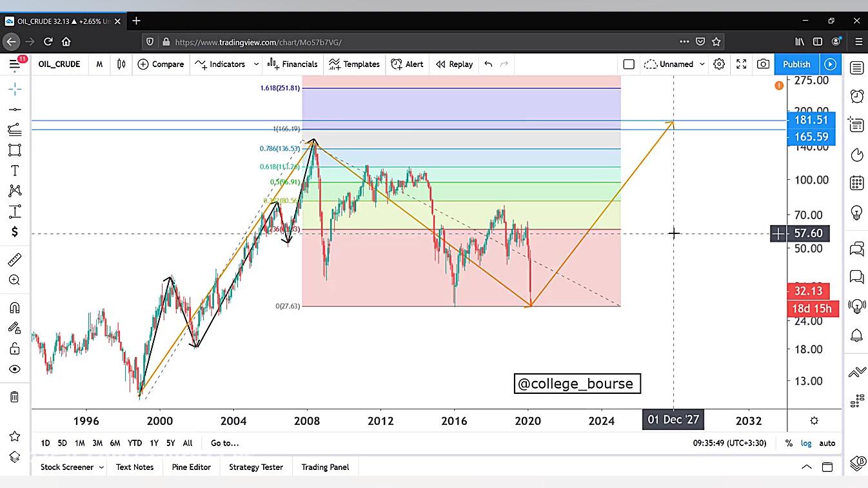The image size is (868, 488).
Task: Select the 3M date range
Action: click(97, 443)
